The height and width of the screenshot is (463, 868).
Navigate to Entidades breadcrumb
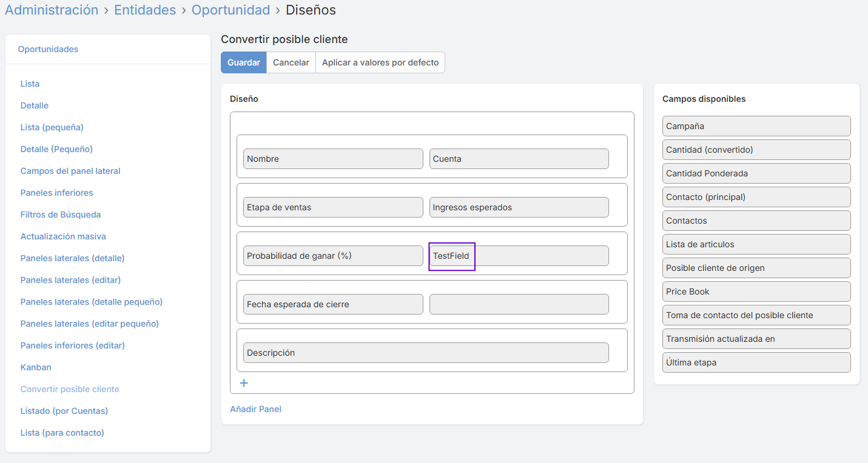145,10
